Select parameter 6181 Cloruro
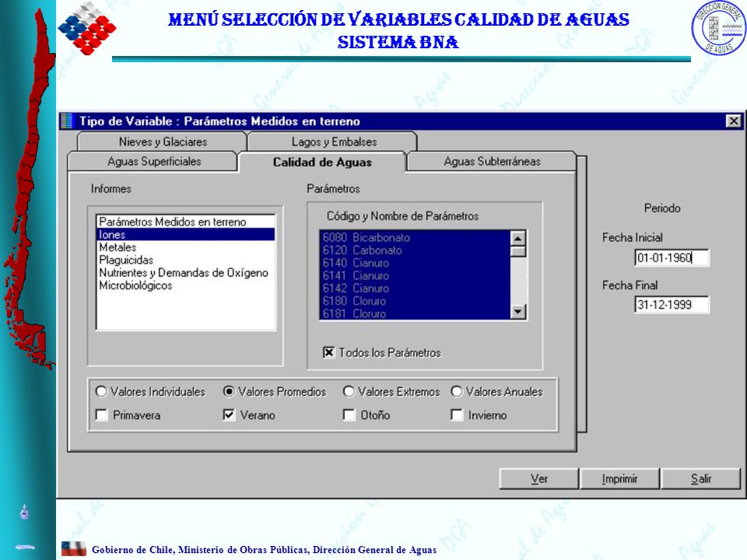747x560 pixels. pos(415,313)
